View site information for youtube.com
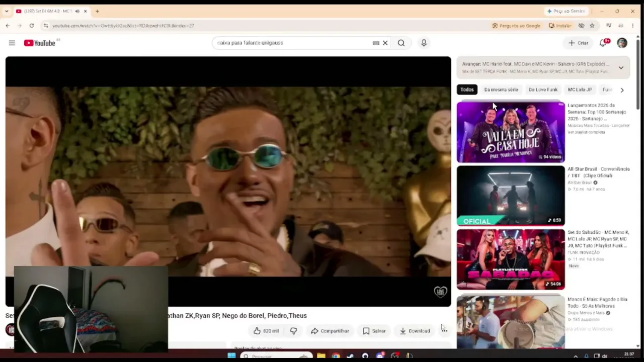This screenshot has width=644, height=362. click(x=46, y=26)
